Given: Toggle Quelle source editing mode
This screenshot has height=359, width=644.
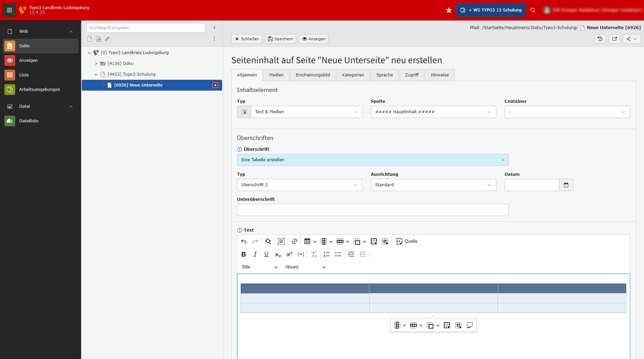Looking at the screenshot, I should (x=407, y=241).
